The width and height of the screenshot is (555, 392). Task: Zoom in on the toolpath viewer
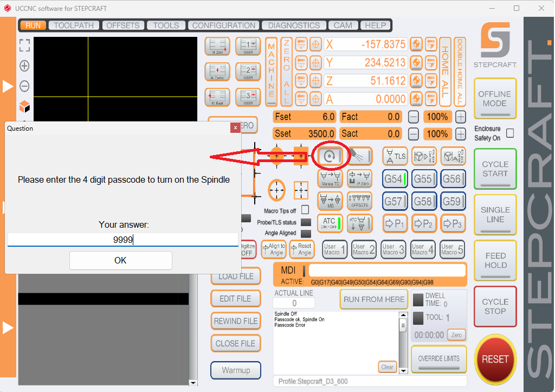tap(24, 66)
